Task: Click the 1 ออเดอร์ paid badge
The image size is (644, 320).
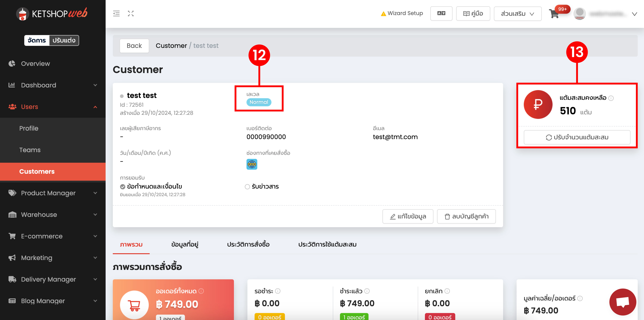Action: [x=354, y=317]
